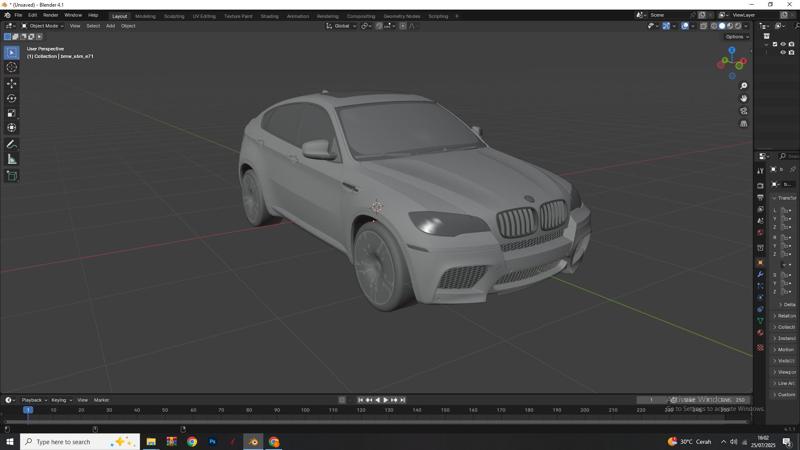This screenshot has height=450, width=800.
Task: Activate the Cursor tool
Action: tap(11, 67)
